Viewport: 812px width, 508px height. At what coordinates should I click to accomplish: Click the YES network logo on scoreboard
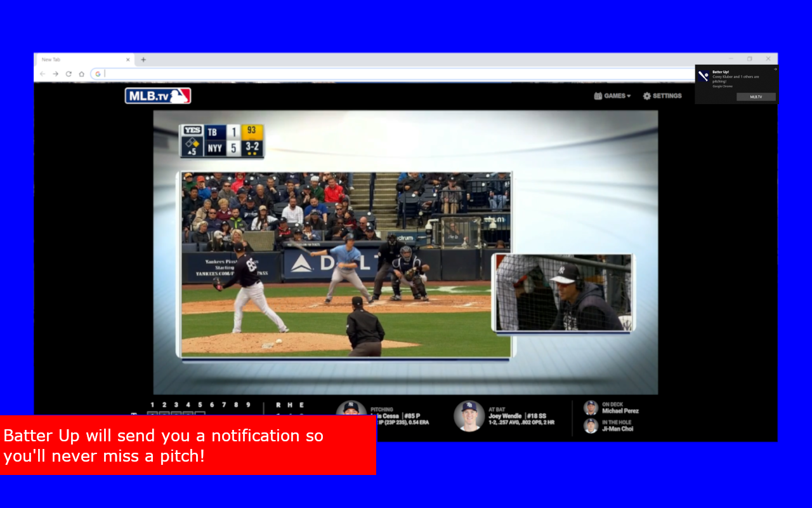pos(192,130)
